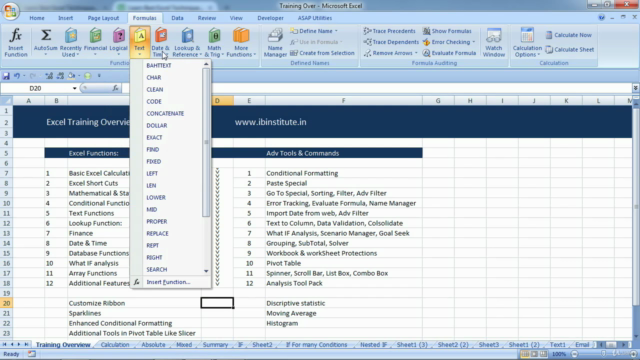The image size is (640, 360).
Task: Click the fx button beside formula bar
Action: (x=116, y=88)
